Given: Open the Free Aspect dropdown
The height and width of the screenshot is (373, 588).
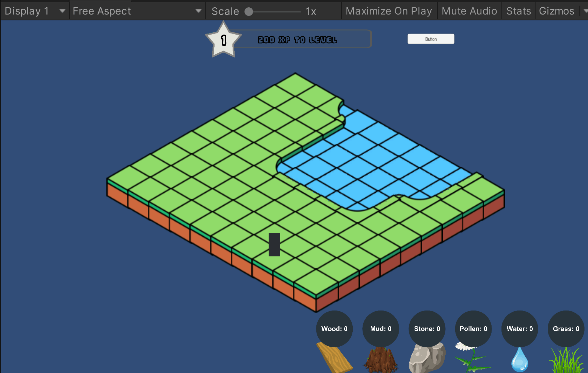Looking at the screenshot, I should pos(137,11).
